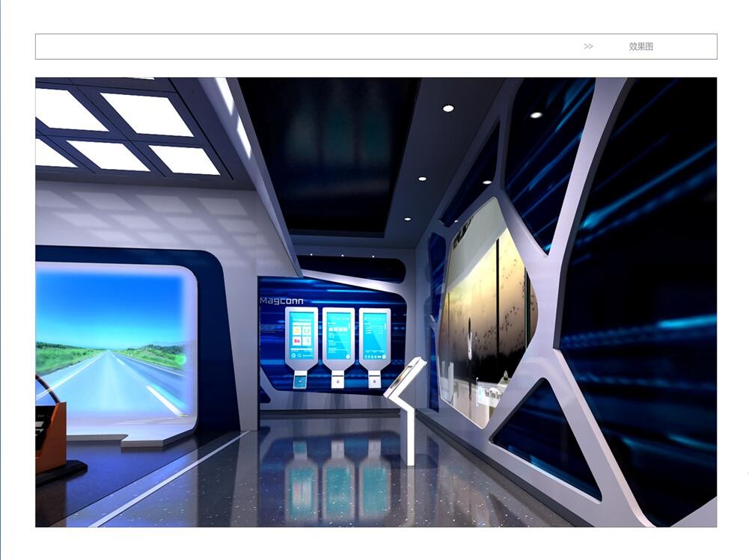Click the dock button under middle kiosk
The image size is (749, 560).
click(x=338, y=381)
